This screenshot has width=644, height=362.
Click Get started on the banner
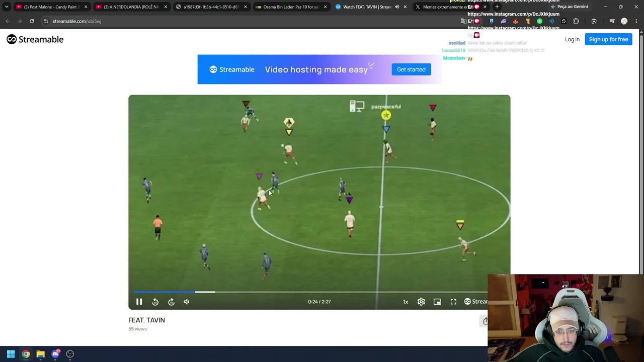pos(411,69)
